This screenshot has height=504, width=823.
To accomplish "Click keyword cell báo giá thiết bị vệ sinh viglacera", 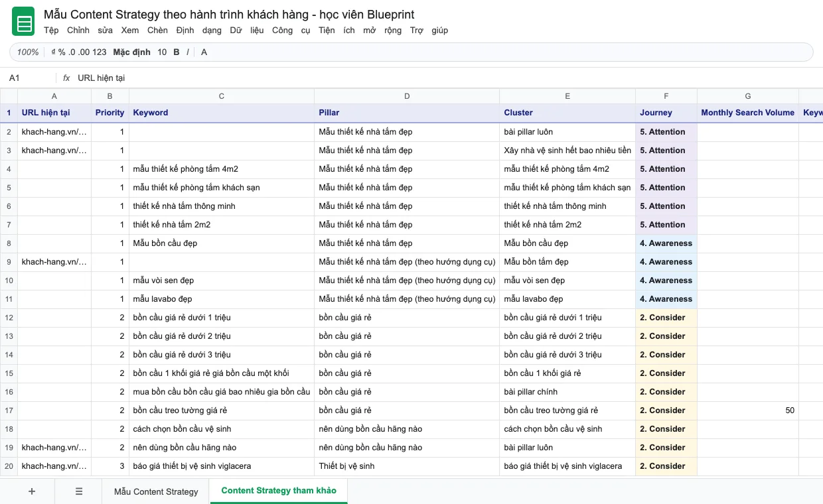I will pyautogui.click(x=222, y=466).
